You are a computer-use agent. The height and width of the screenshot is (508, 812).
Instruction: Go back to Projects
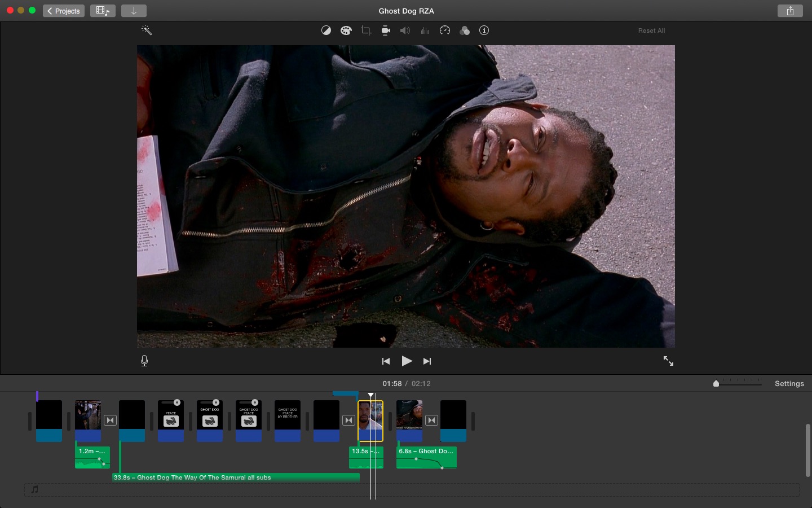click(x=64, y=11)
